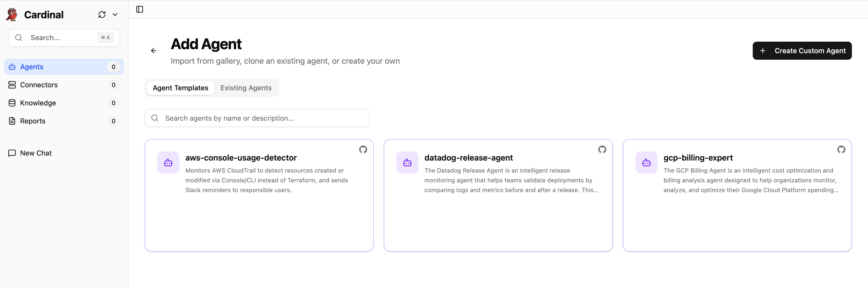The width and height of the screenshot is (868, 288).
Task: Click the aws-console-usage-detector robot icon
Action: [x=168, y=163]
